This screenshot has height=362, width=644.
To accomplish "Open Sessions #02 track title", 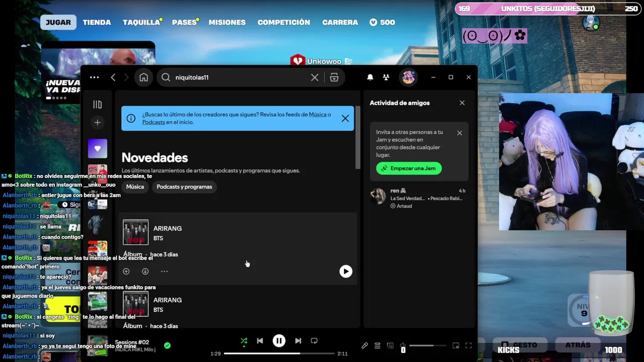I will (132, 342).
